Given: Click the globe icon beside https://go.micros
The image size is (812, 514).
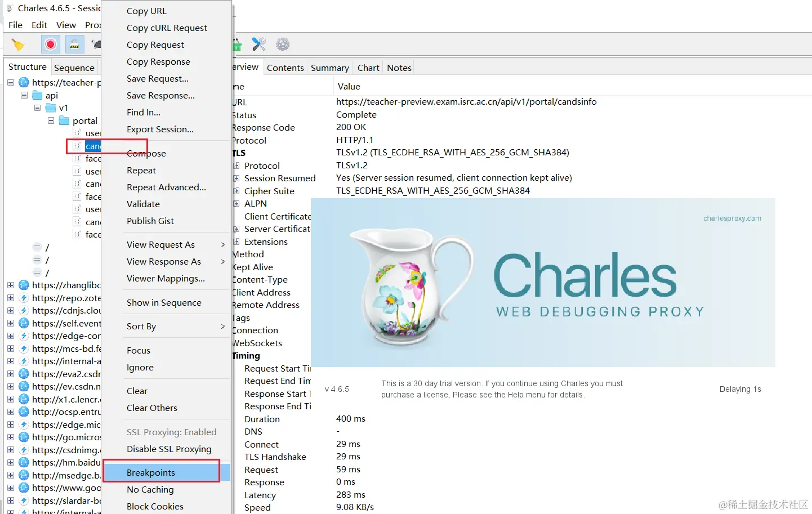Looking at the screenshot, I should coord(24,437).
